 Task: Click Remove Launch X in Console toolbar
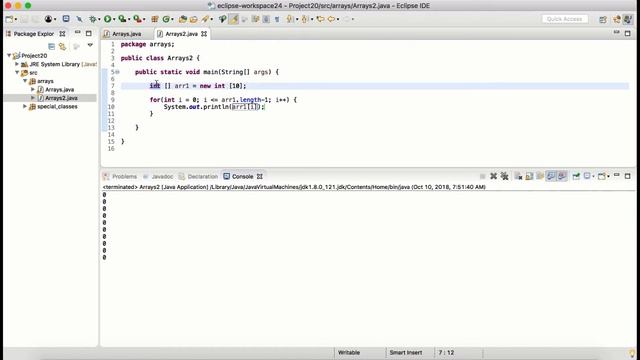[x=493, y=176]
